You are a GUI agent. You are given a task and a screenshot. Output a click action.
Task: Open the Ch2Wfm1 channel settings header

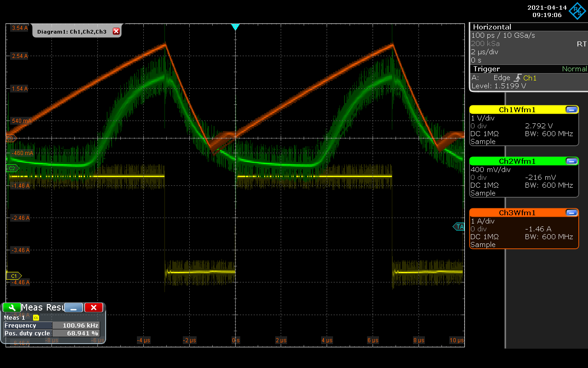(517, 161)
